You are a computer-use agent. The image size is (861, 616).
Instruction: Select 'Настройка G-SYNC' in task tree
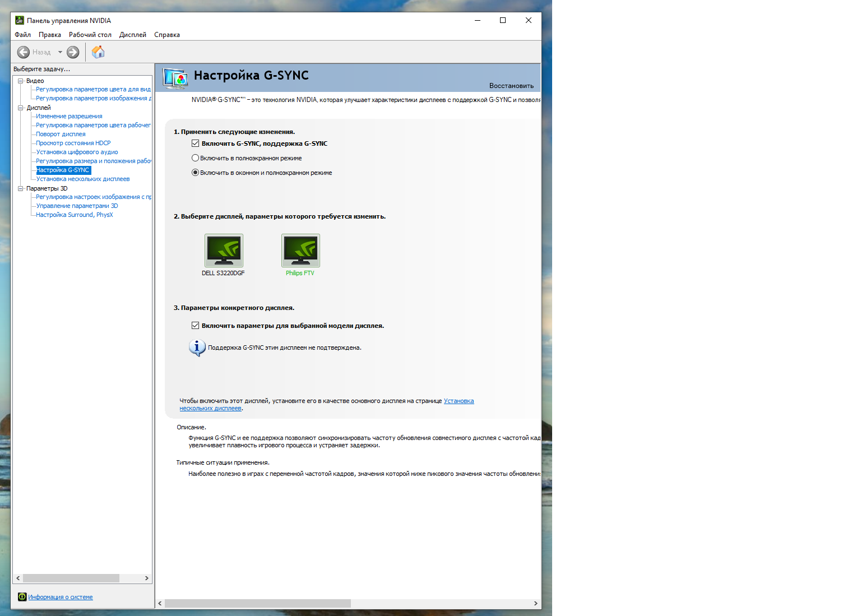pyautogui.click(x=63, y=170)
